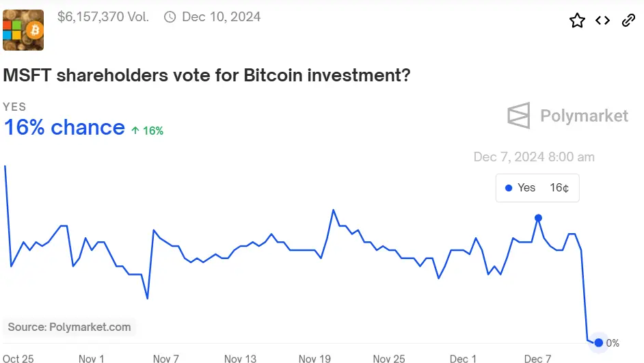
Task: Click the Microsoft Bitcoin market thumbnail
Action: click(x=23, y=30)
